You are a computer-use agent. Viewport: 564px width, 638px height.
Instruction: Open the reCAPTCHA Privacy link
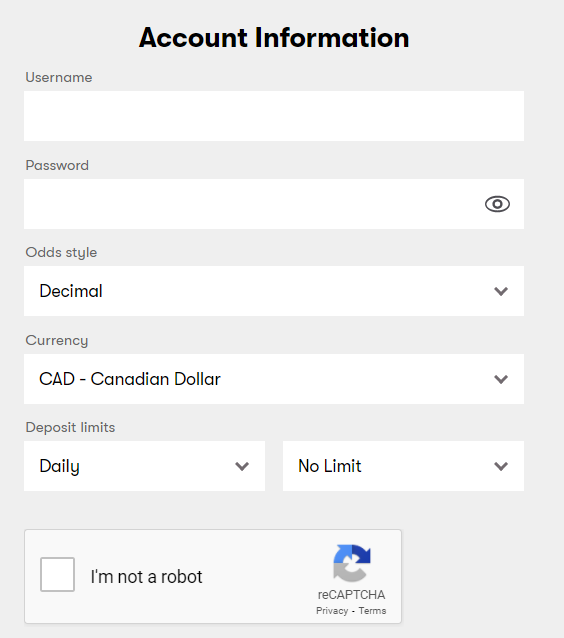tap(332, 611)
